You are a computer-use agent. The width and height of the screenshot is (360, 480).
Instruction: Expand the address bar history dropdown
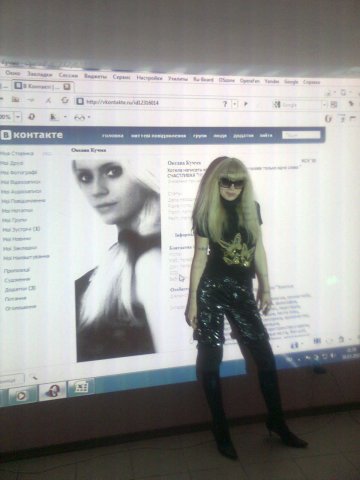click(x=235, y=104)
